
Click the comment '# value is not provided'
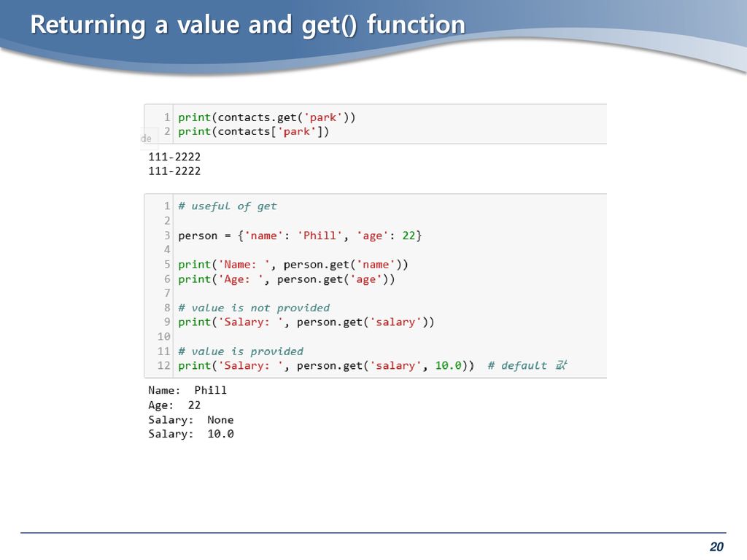(x=254, y=308)
